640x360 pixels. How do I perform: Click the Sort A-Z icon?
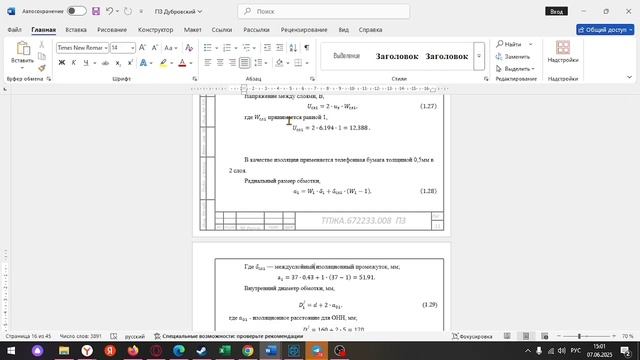tap(293, 48)
